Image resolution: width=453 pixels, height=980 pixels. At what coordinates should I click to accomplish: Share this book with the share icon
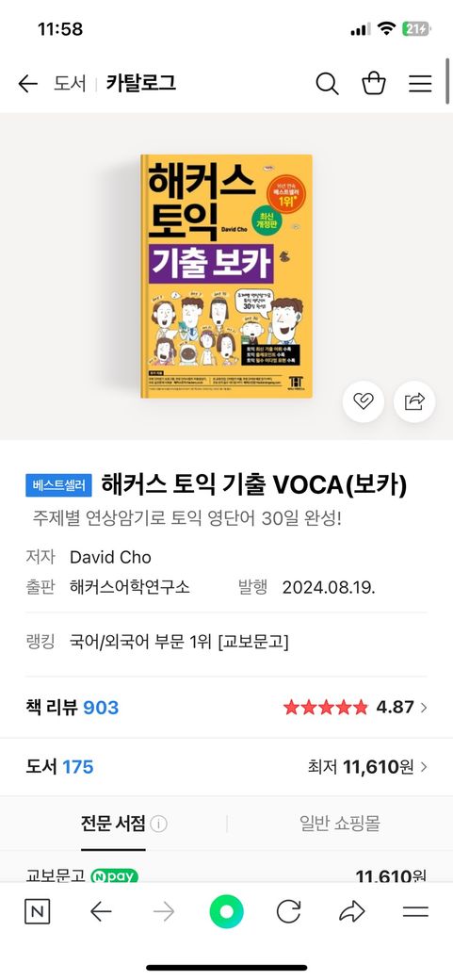pos(414,401)
